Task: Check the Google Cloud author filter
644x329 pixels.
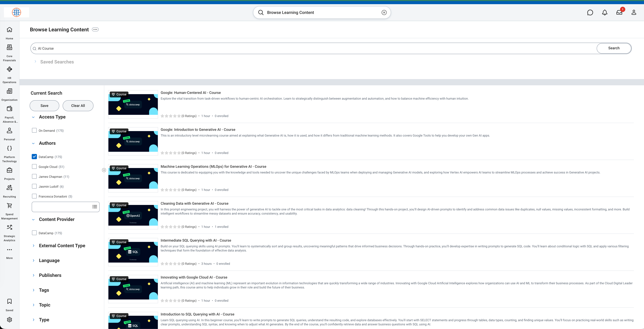Action: pos(34,166)
